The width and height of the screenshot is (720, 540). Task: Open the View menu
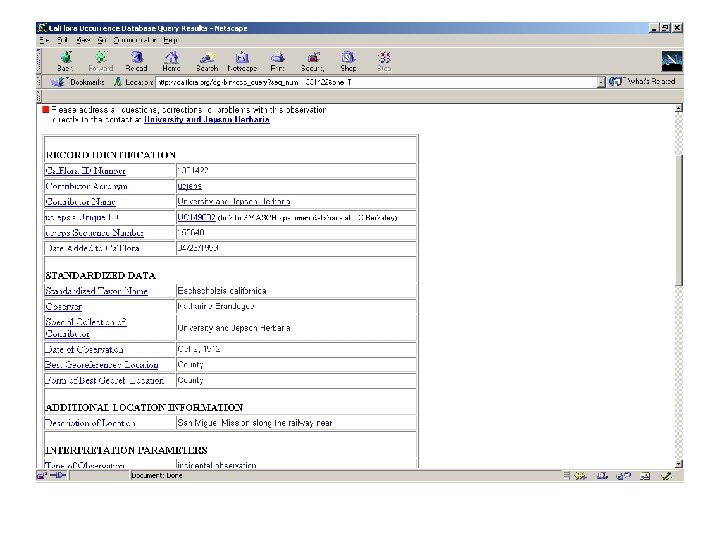83,40
